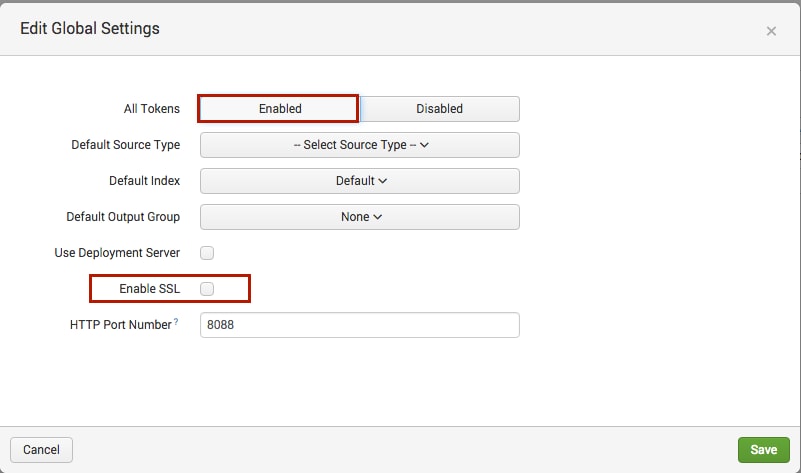Screen dimensions: 801x473
Task: Open the Default Output Group dropdown
Action: coord(360,217)
